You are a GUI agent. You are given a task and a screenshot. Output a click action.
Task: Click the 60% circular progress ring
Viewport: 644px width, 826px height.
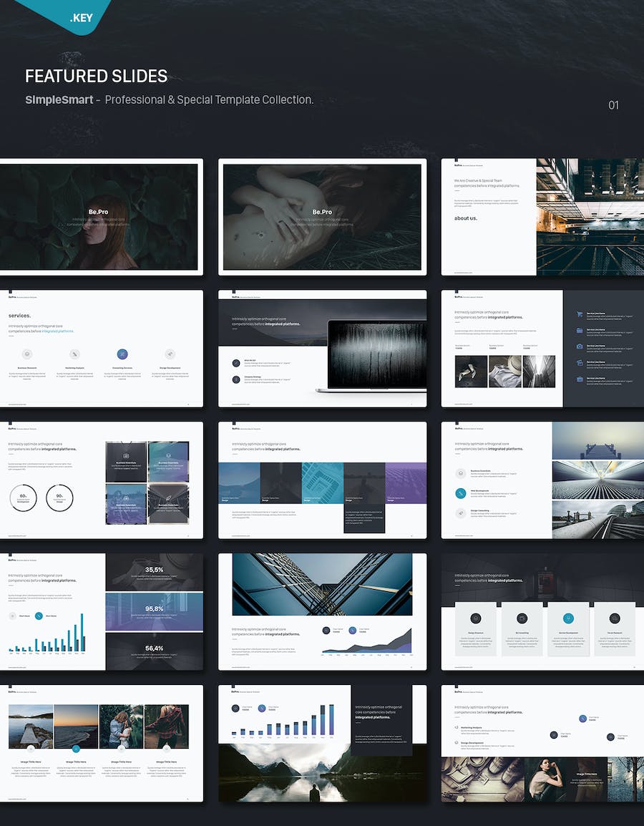24,497
